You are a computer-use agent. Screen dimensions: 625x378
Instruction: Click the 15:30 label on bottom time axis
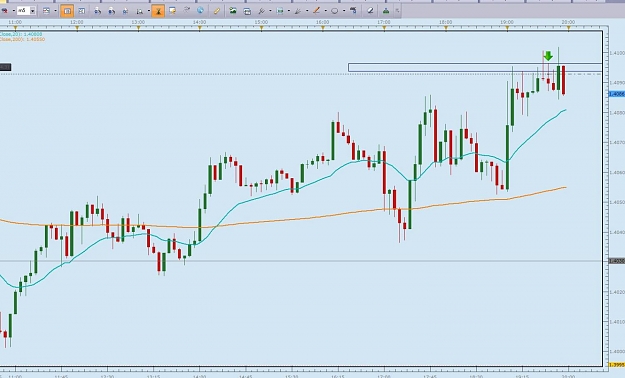(291, 376)
